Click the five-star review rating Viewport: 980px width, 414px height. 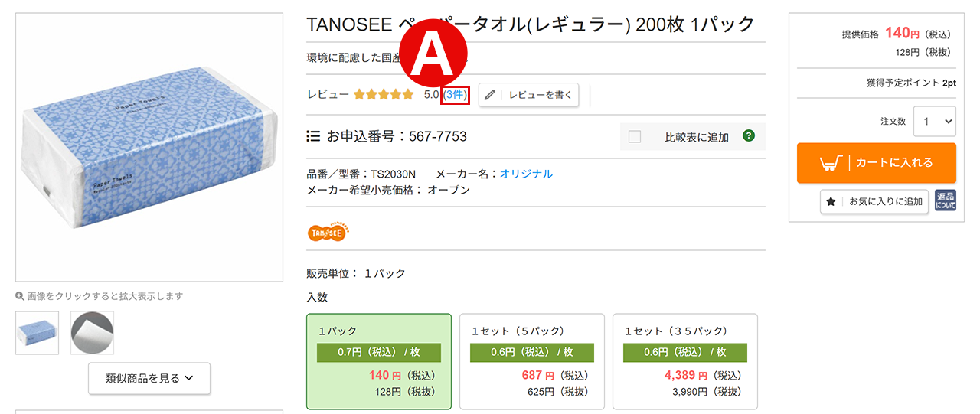tap(383, 95)
